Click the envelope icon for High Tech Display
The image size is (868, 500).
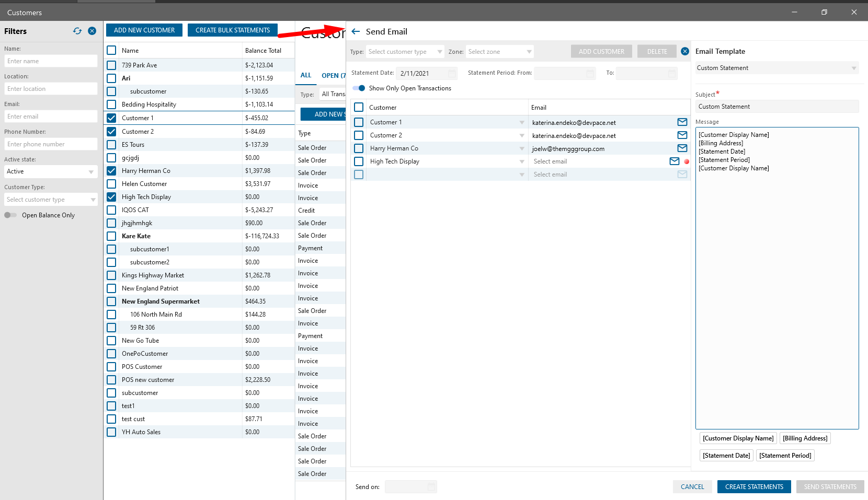pyautogui.click(x=675, y=161)
